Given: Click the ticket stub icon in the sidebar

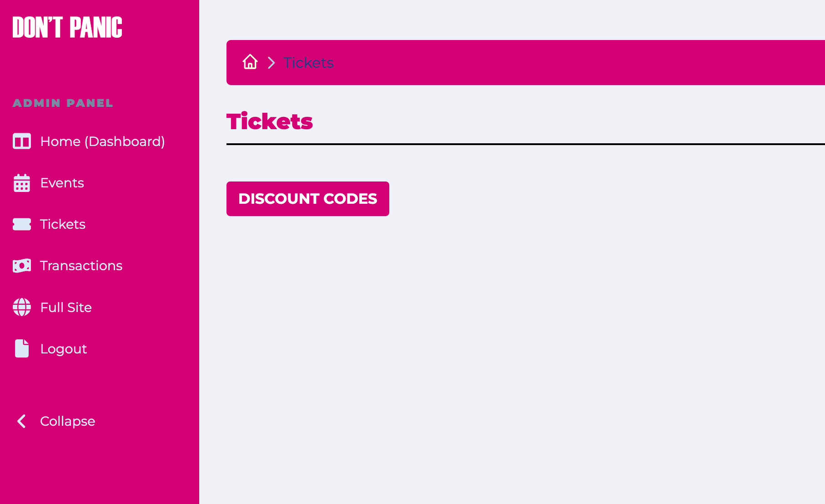Looking at the screenshot, I should point(21,224).
